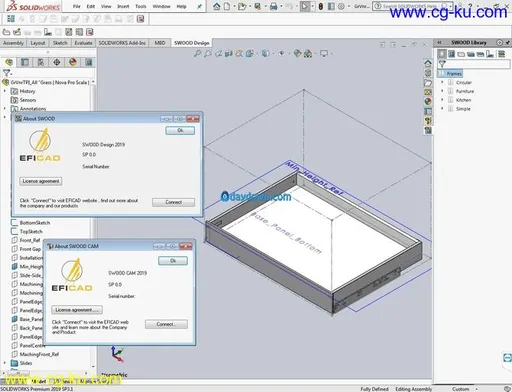Open the PropertyManager tab
This screenshot has height=392, width=512.
25,62
